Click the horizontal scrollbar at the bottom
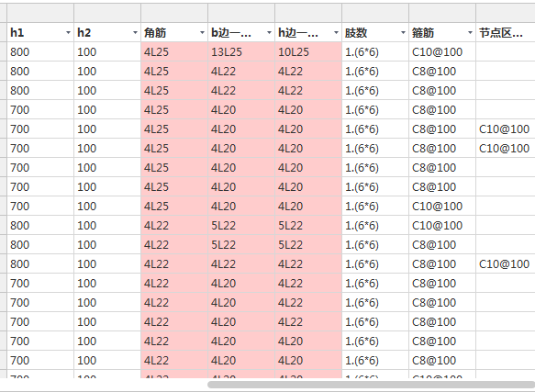 pos(372,385)
